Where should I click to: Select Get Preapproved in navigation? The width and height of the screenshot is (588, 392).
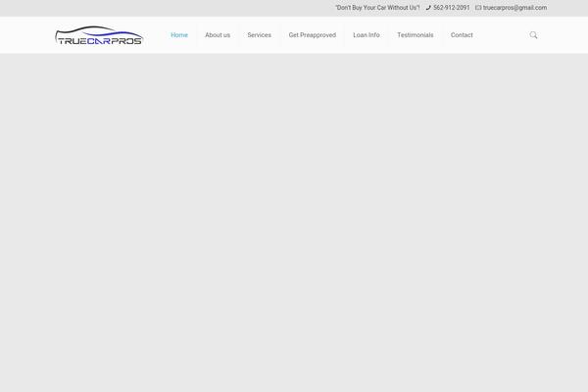pos(313,35)
